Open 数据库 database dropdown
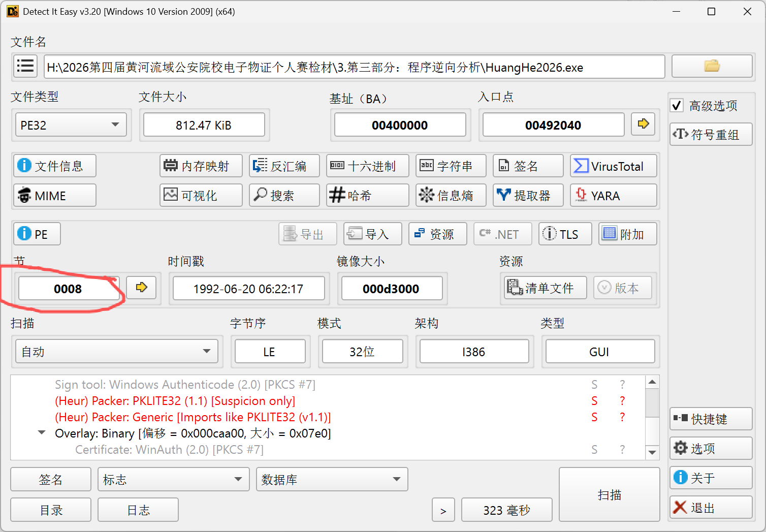Viewport: 766px width, 532px height. (332, 479)
